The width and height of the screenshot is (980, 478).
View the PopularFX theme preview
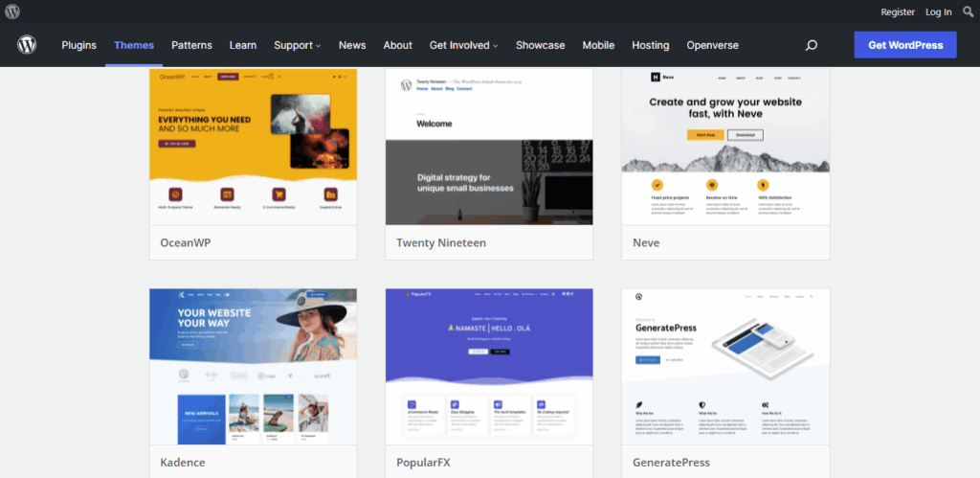tap(489, 366)
